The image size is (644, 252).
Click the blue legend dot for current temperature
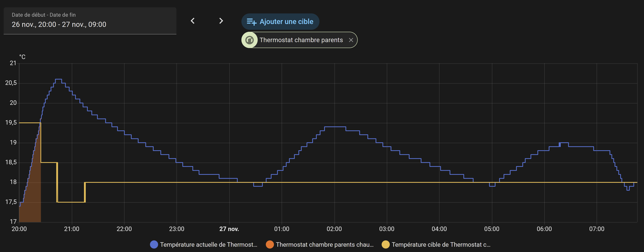tap(154, 244)
